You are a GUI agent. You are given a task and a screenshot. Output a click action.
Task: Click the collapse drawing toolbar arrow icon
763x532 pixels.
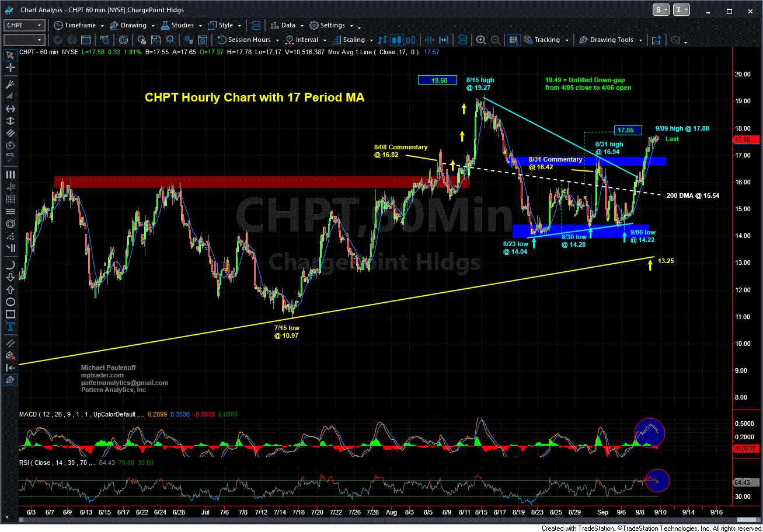coord(9,367)
